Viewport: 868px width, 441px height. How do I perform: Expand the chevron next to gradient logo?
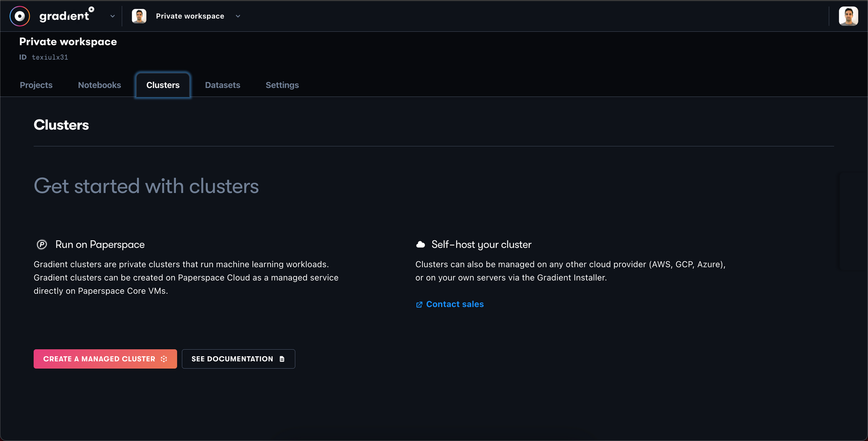(x=112, y=16)
